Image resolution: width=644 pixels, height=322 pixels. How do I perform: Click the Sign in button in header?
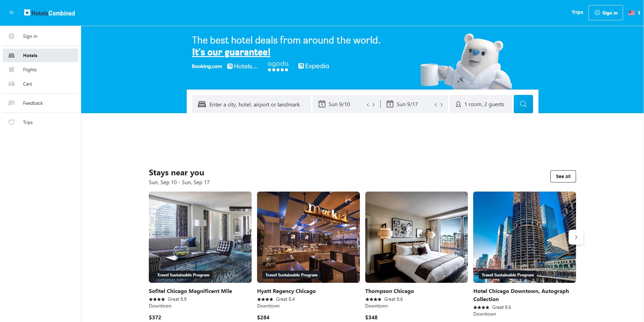click(605, 13)
